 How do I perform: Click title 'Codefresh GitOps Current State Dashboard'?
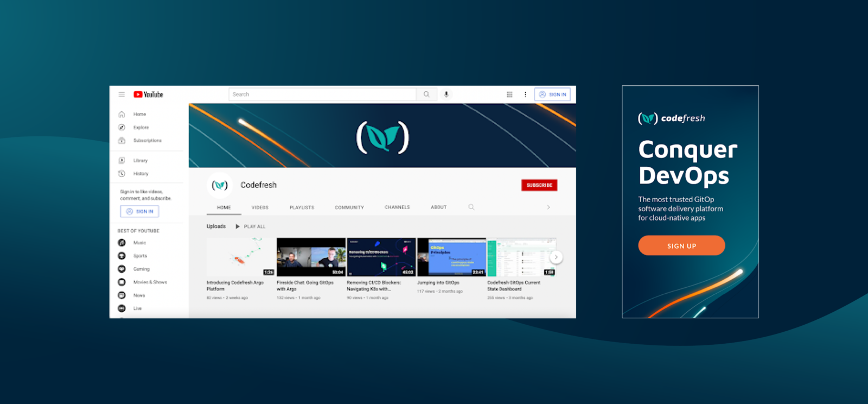click(514, 286)
